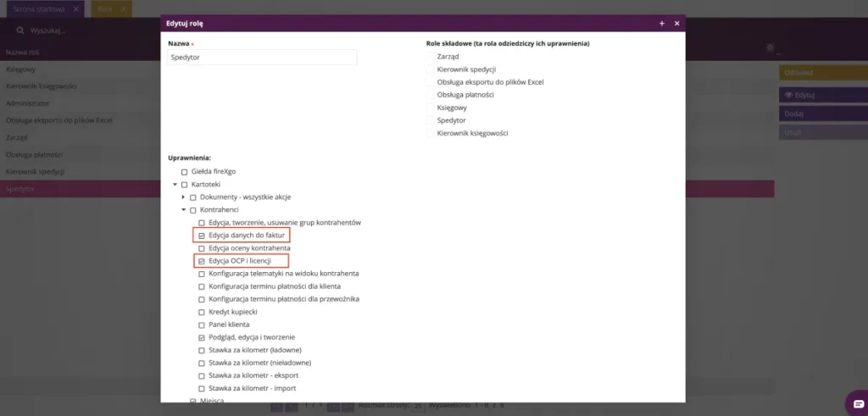Check Obsługa eksportu do plików Excel role
This screenshot has height=416, width=868.
(431, 82)
